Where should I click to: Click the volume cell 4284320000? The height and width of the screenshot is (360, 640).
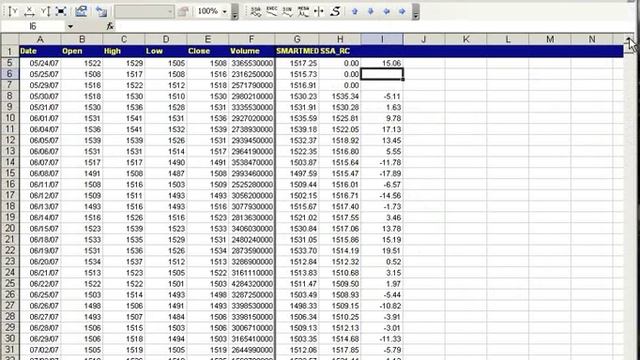[251, 284]
